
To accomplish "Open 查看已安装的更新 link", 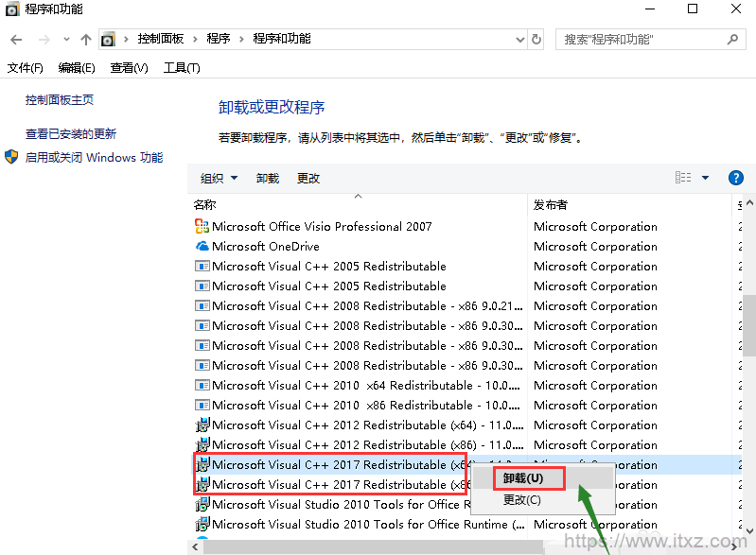I will pyautogui.click(x=71, y=133).
